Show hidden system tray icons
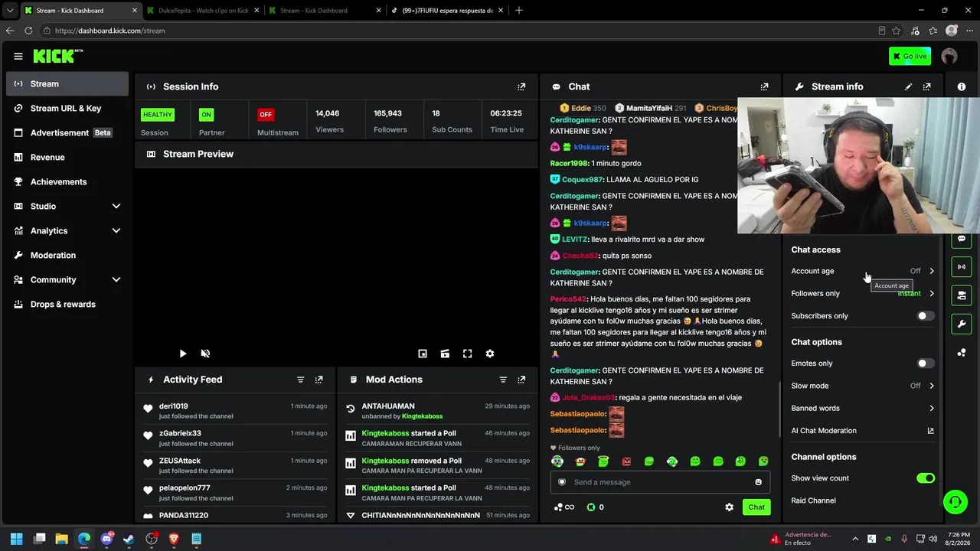 [x=855, y=539]
